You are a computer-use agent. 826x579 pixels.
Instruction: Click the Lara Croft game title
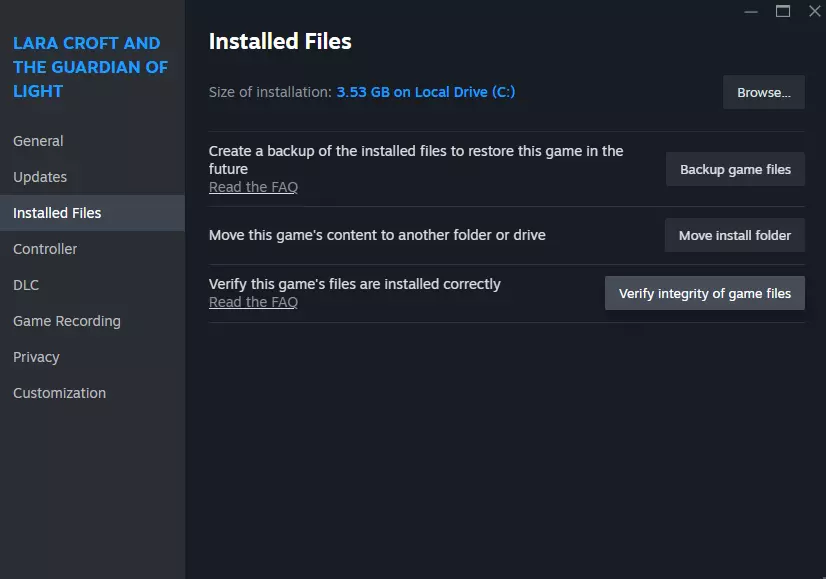[90, 67]
